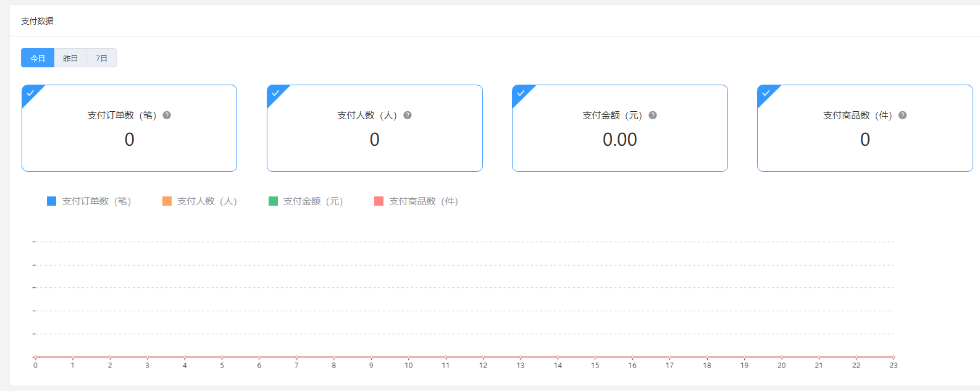Click red legend swatch for 支付商品数（件）
This screenshot has width=980, height=391.
(379, 201)
